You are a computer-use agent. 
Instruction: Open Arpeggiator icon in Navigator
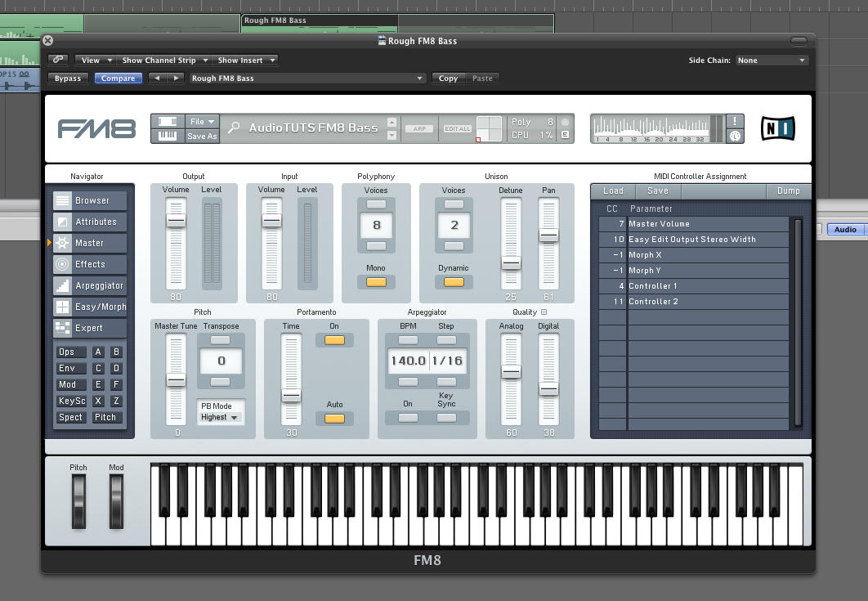pos(62,286)
